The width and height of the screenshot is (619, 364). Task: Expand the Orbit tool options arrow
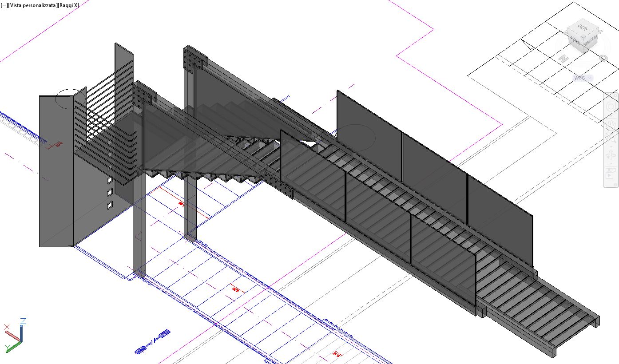pos(611,163)
